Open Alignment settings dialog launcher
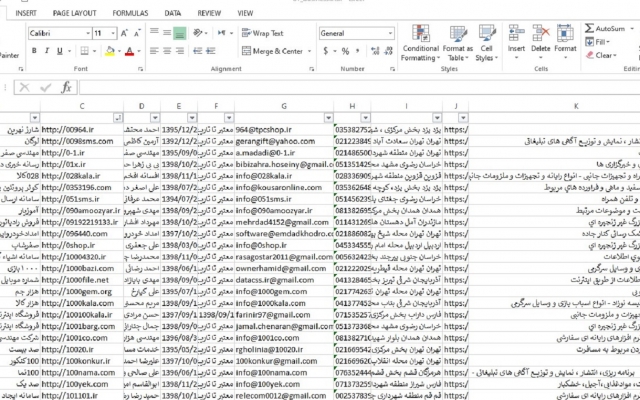The image size is (640, 400). [x=311, y=69]
